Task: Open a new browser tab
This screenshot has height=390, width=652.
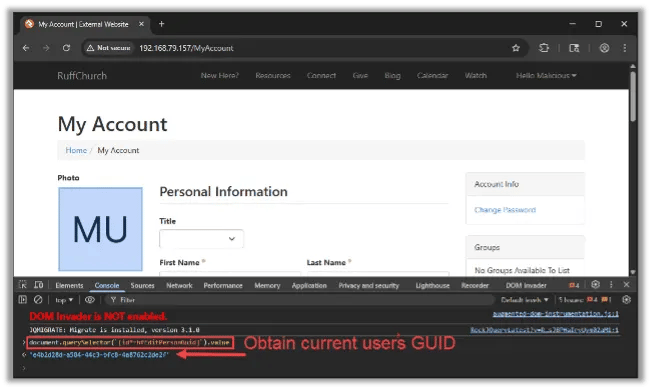Action: (x=161, y=24)
